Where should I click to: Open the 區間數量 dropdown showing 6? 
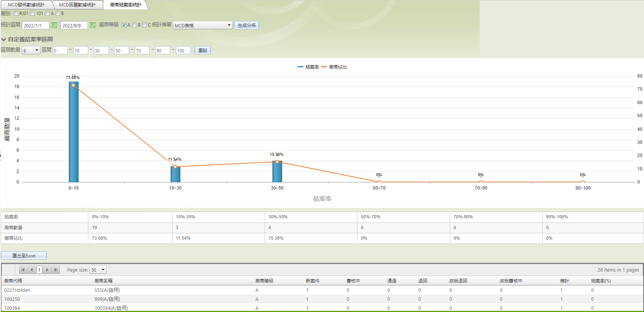point(31,50)
